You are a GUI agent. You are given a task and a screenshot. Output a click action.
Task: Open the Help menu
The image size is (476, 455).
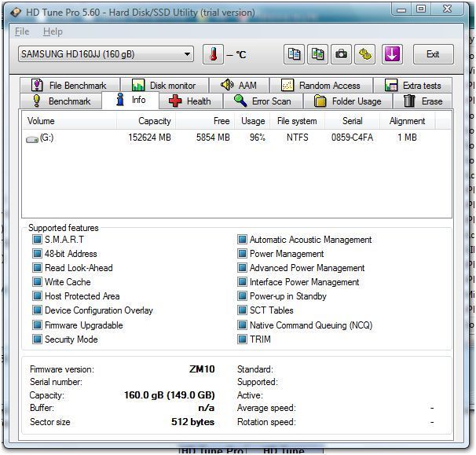point(53,31)
